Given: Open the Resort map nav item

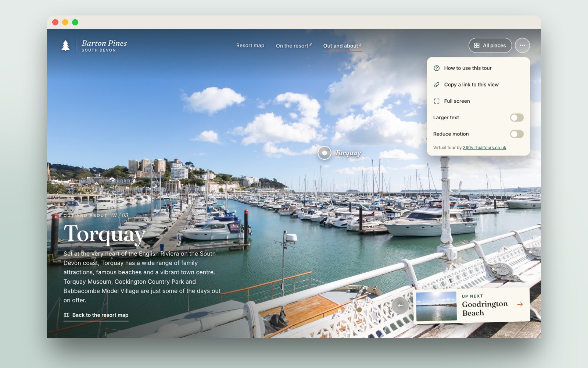Looking at the screenshot, I should click(250, 46).
